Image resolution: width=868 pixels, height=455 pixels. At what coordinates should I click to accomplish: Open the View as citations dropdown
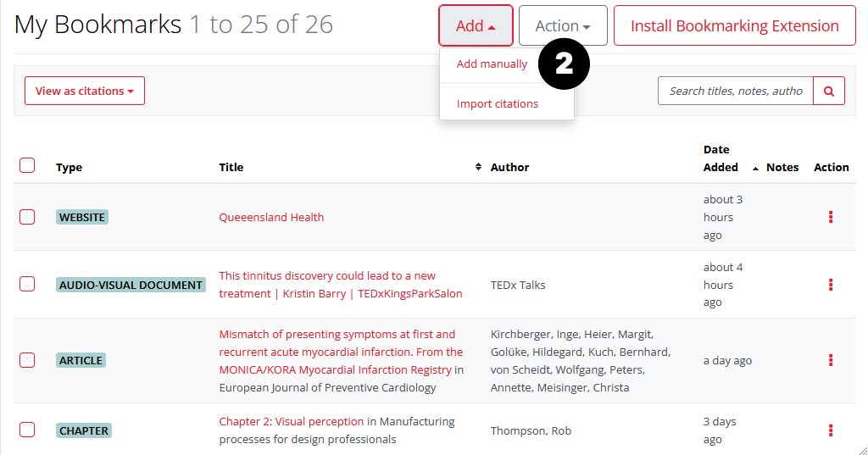85,91
